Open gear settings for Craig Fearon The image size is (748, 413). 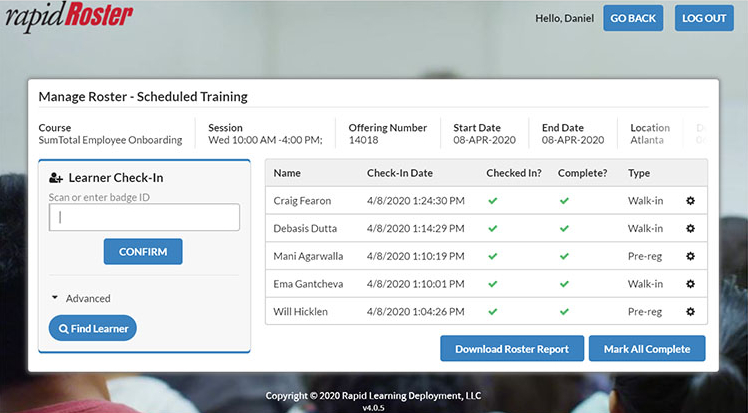point(690,200)
